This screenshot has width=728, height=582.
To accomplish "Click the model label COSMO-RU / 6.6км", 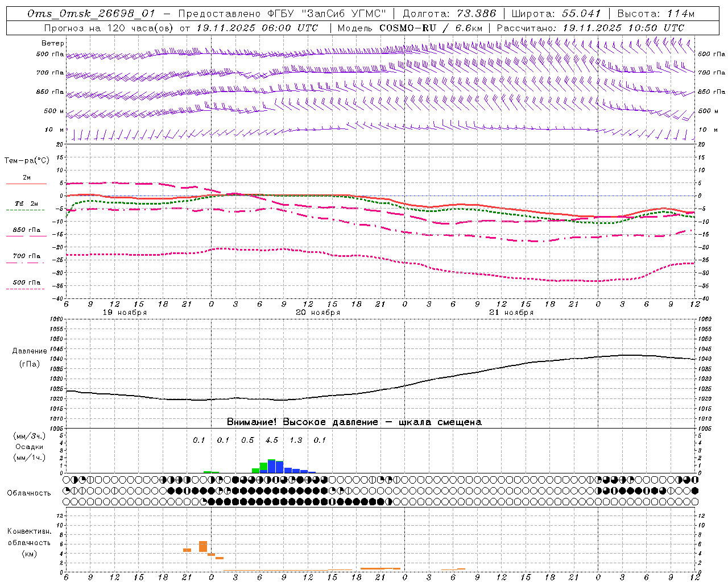I will (431, 28).
